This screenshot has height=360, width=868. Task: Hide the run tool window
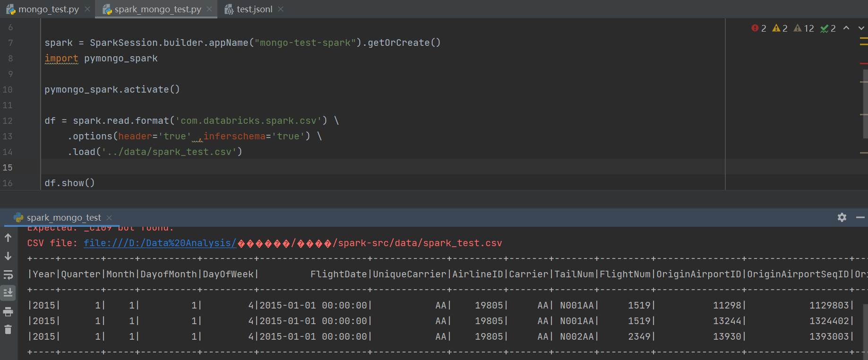(x=860, y=217)
